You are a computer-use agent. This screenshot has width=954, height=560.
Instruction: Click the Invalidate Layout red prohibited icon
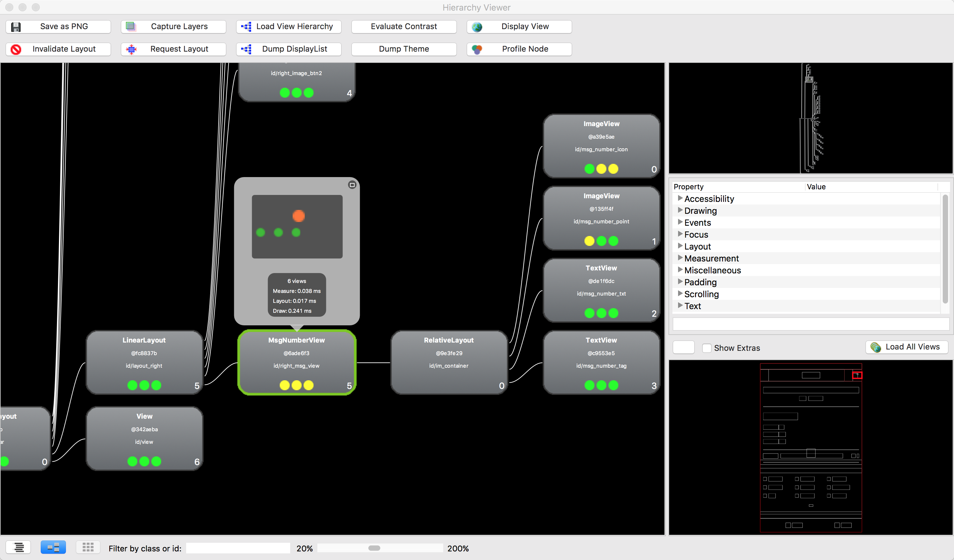16,49
